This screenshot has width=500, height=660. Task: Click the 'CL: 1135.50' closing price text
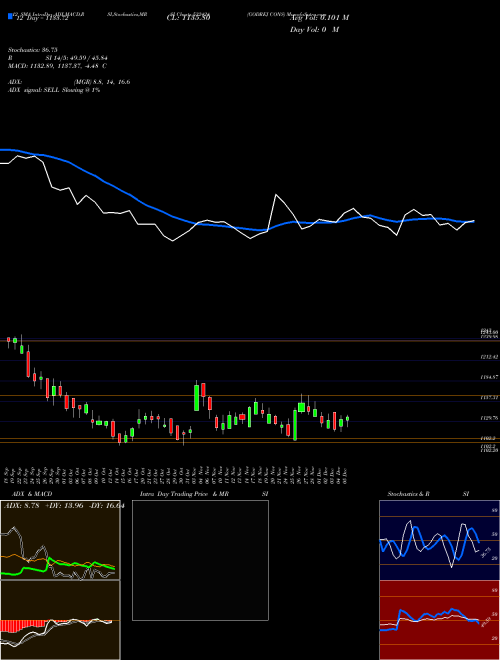click(x=188, y=18)
